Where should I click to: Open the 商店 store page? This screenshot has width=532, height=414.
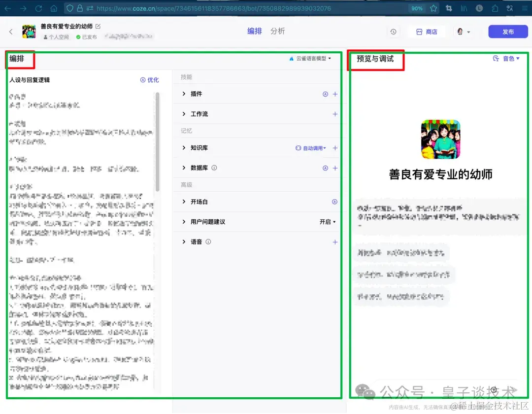point(428,31)
